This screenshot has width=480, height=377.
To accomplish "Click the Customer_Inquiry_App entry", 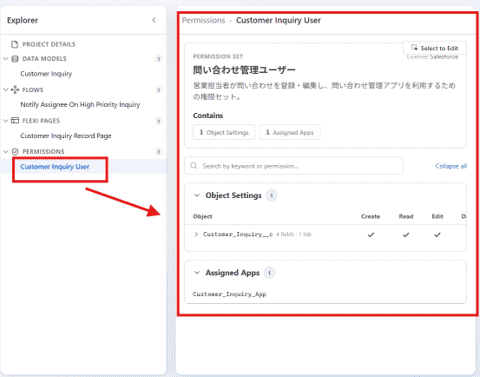I will (229, 294).
